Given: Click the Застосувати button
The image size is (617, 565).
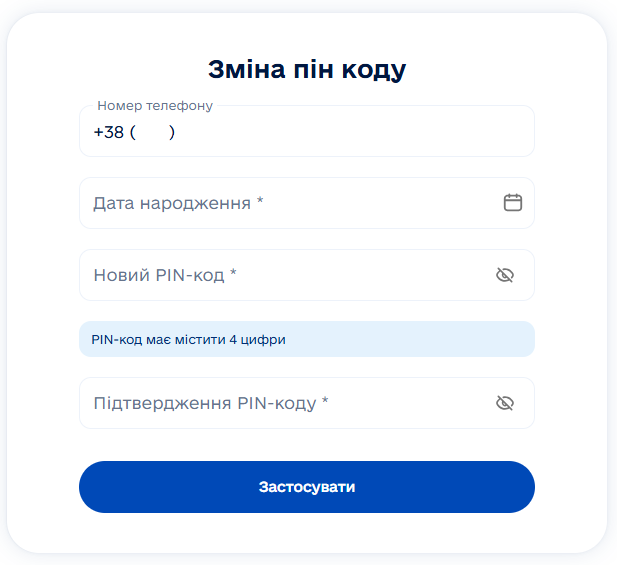Looking at the screenshot, I should point(307,487).
